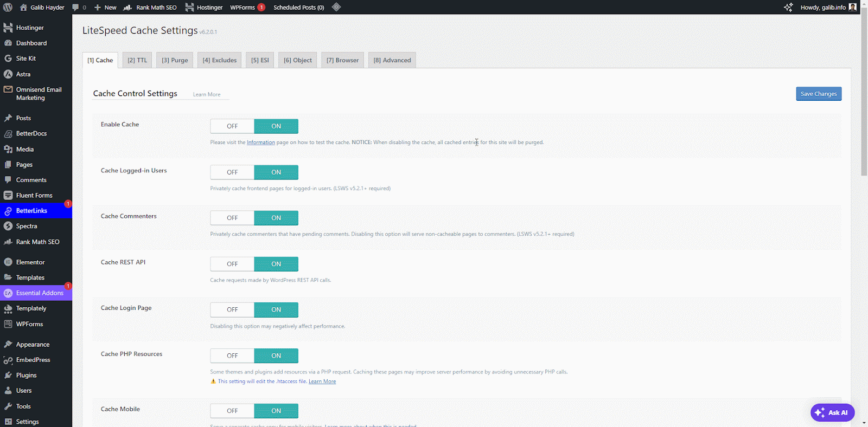Open the Fluent Forms icon
Screen dimensions: 868x427
[x=8, y=195]
